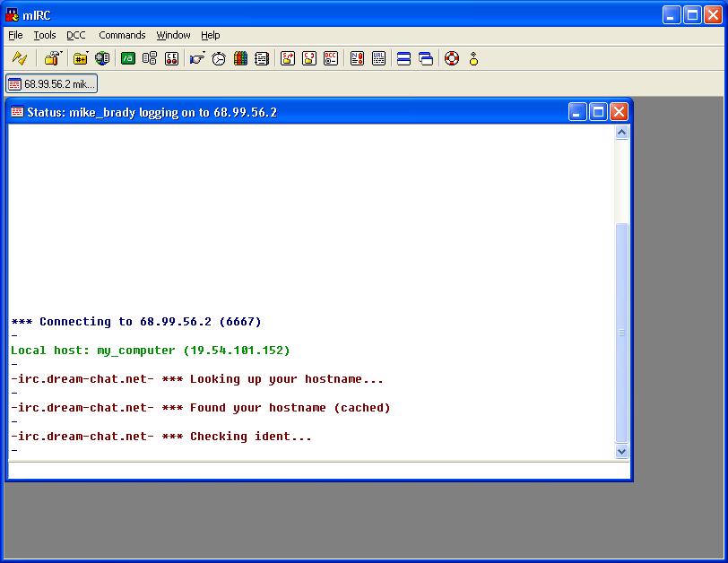Viewport: 728px width, 563px height.
Task: Open the Commands menu
Action: [x=122, y=35]
